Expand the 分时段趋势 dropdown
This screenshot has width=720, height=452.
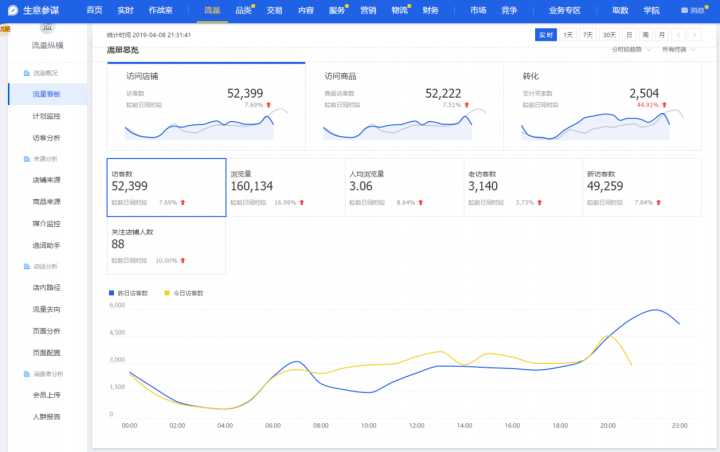pos(628,48)
